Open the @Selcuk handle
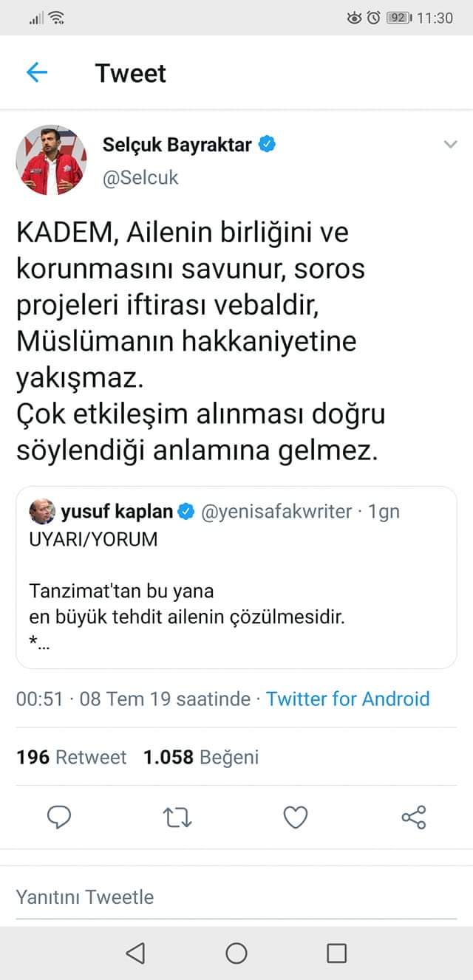Image resolution: width=473 pixels, height=980 pixels. tap(140, 178)
